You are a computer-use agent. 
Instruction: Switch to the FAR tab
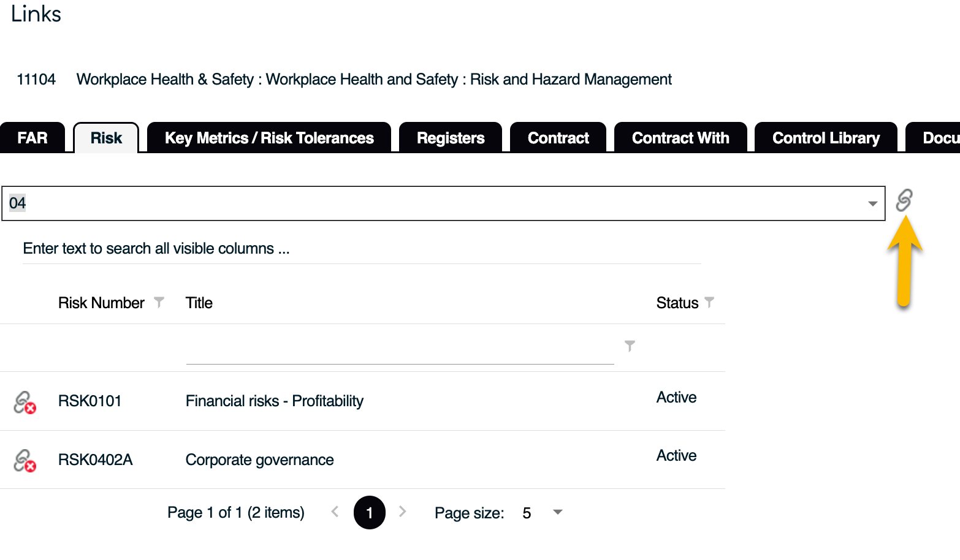click(x=32, y=138)
